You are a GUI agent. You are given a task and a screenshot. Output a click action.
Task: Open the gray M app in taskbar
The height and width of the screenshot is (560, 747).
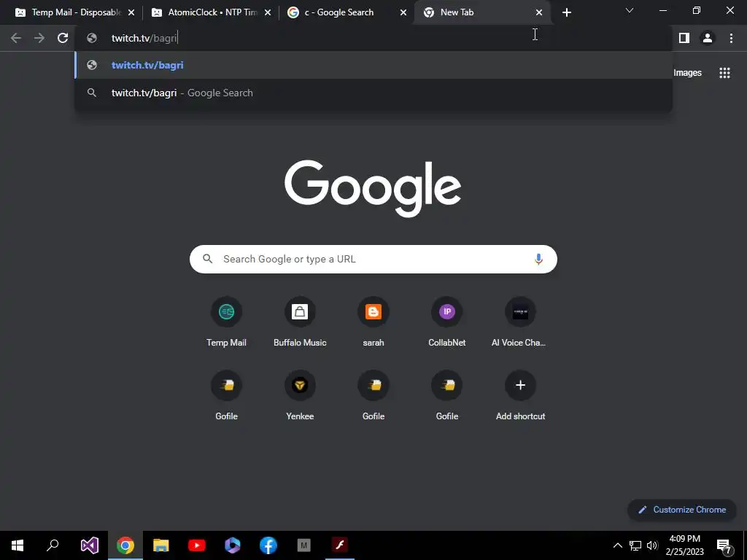(304, 545)
